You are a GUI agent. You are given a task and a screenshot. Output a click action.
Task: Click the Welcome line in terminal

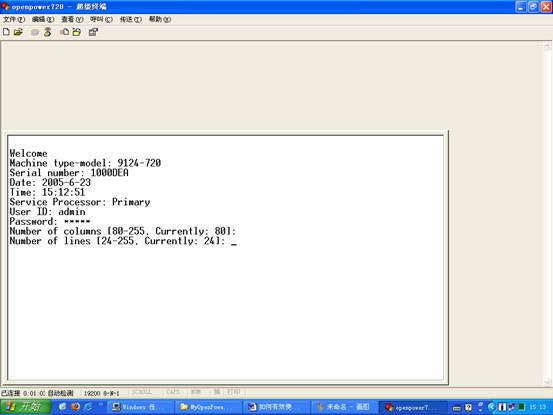tap(29, 153)
